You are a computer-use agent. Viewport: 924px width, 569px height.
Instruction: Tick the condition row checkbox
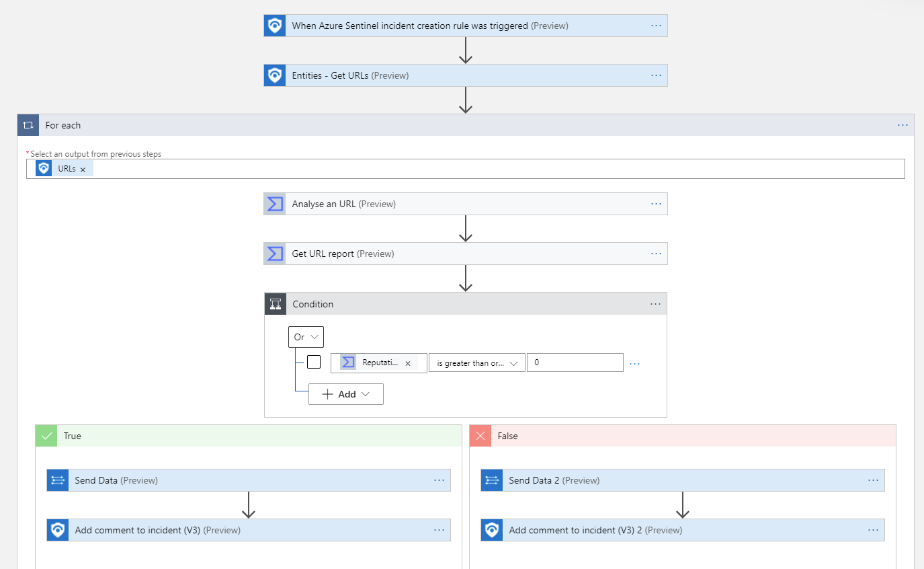(x=314, y=362)
